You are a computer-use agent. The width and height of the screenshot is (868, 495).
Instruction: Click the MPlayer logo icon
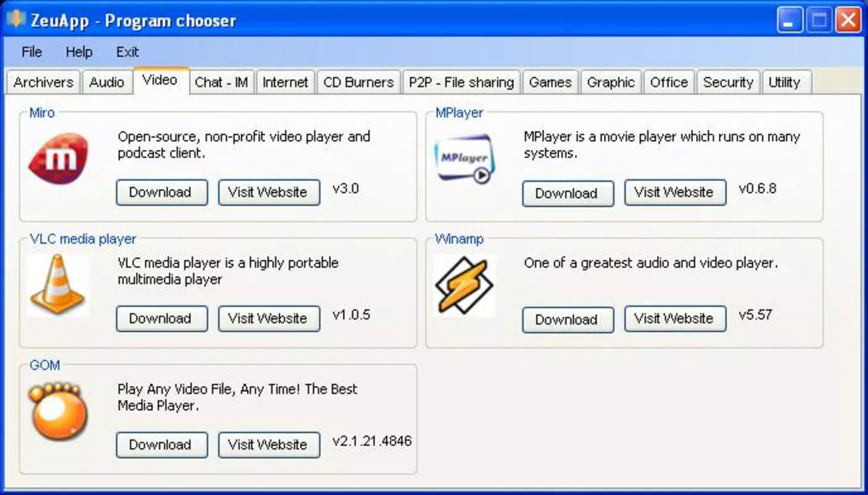click(x=464, y=160)
